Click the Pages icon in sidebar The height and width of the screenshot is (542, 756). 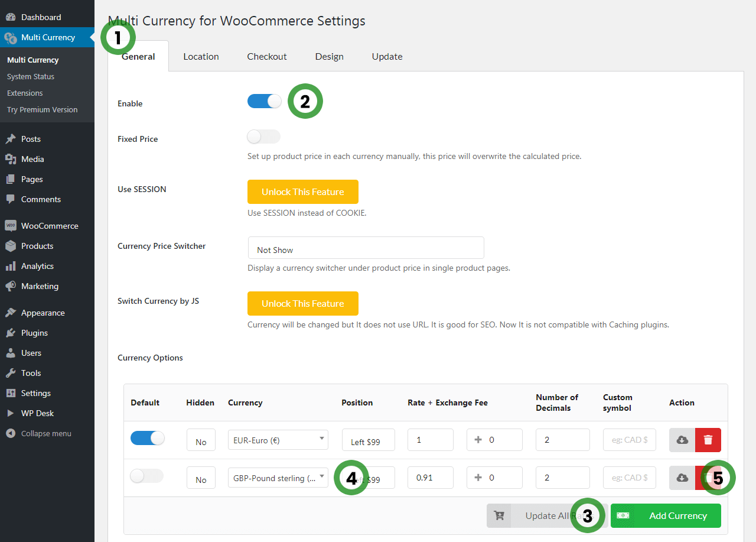[x=11, y=179]
